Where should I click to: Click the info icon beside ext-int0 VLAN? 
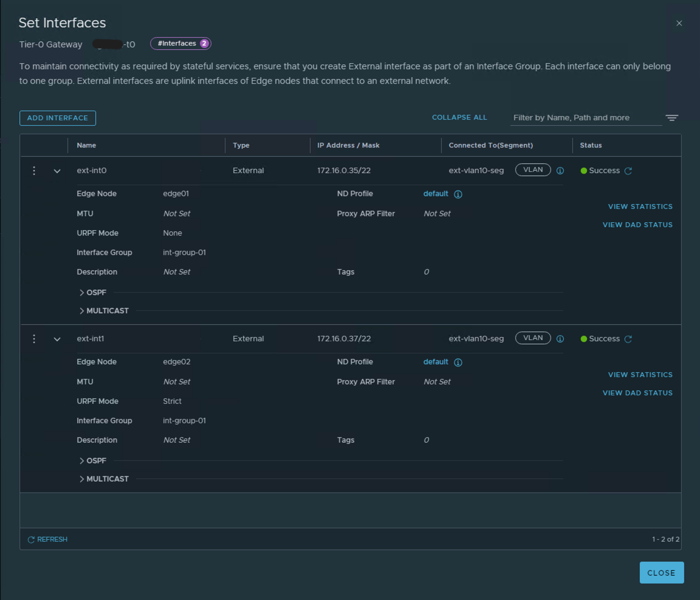point(560,171)
